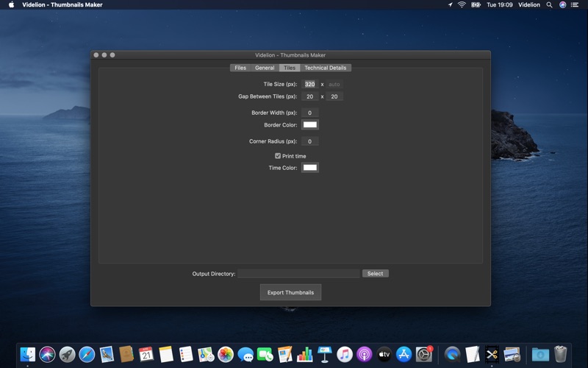This screenshot has width=588, height=368.
Task: Click the Videlion scissors film icon in Dock
Action: (x=492, y=354)
